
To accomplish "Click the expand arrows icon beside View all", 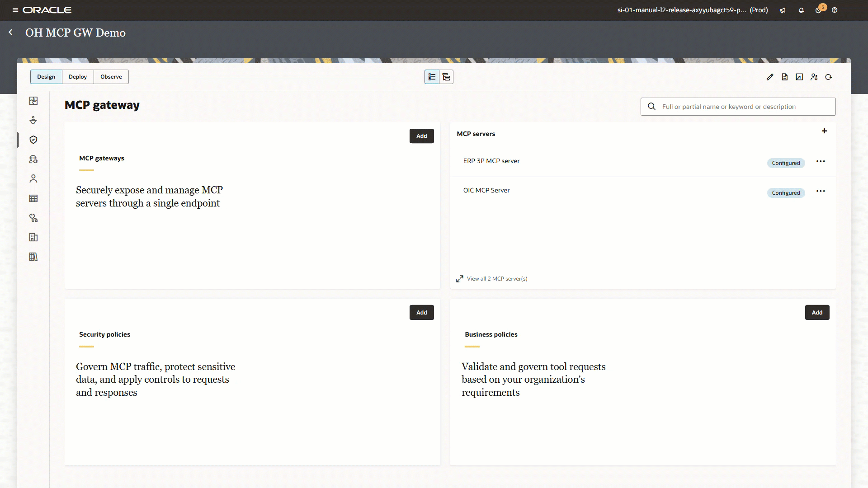I will pos(460,279).
